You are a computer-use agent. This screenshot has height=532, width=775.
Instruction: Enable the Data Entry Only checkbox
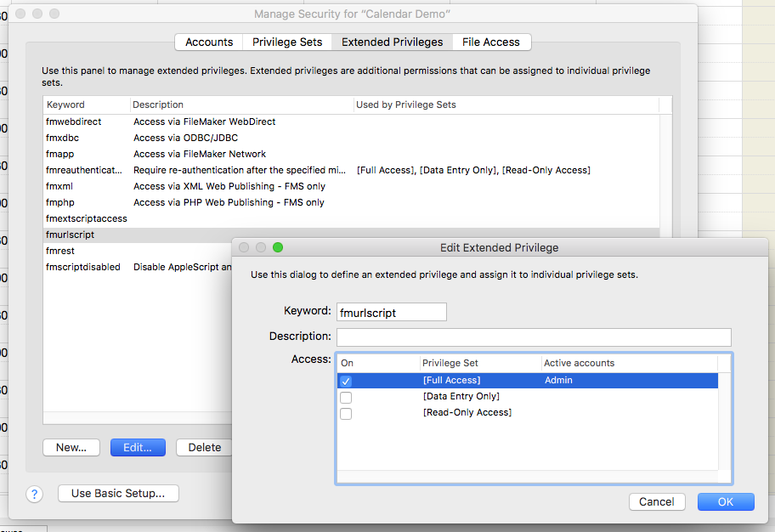(346, 397)
